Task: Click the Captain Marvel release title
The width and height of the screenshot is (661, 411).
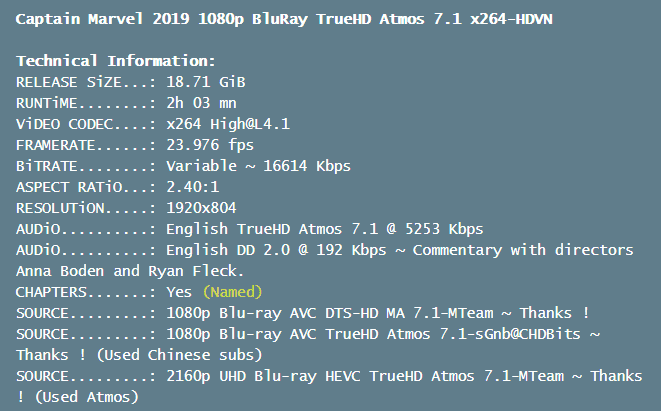Action: 284,19
